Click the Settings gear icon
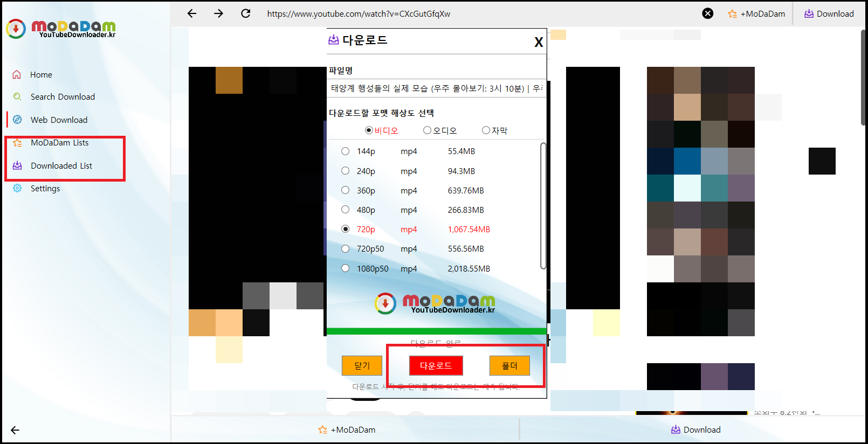 click(17, 188)
